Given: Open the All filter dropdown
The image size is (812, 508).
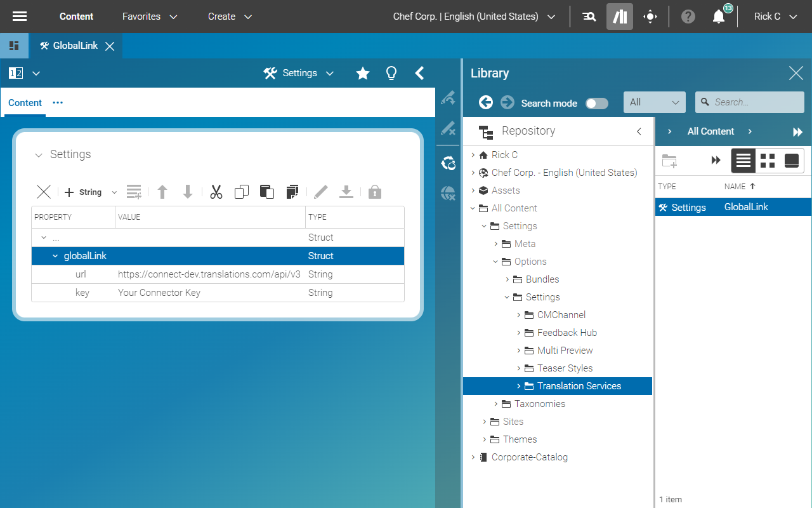Looking at the screenshot, I should point(654,102).
